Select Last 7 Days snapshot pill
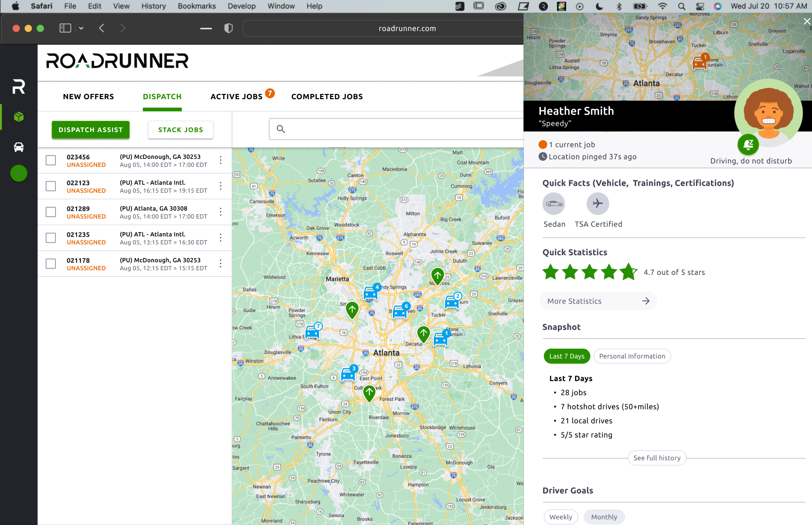The image size is (812, 525). click(567, 356)
